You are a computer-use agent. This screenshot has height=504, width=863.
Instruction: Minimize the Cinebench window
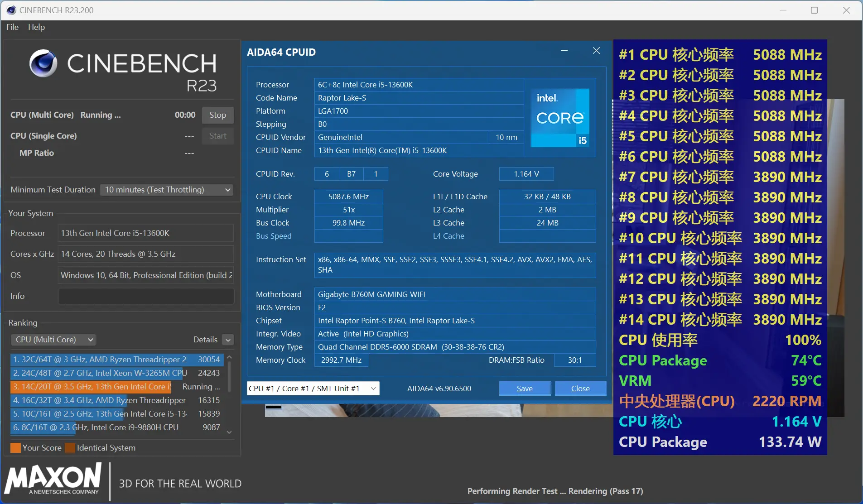tap(783, 10)
